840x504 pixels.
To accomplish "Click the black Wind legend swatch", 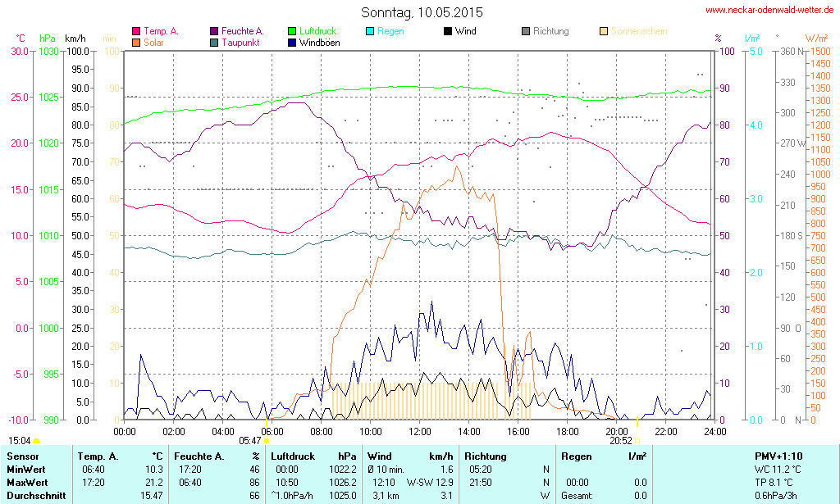I will click(x=447, y=31).
